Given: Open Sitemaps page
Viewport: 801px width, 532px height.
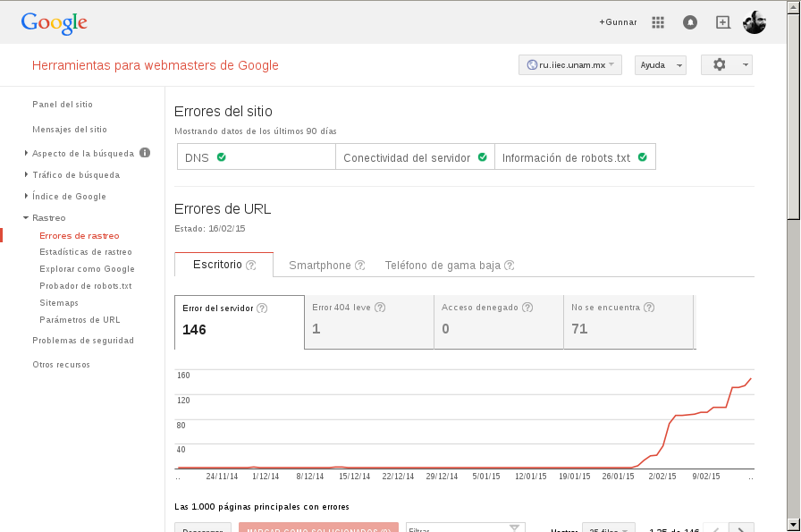Looking at the screenshot, I should (x=59, y=302).
